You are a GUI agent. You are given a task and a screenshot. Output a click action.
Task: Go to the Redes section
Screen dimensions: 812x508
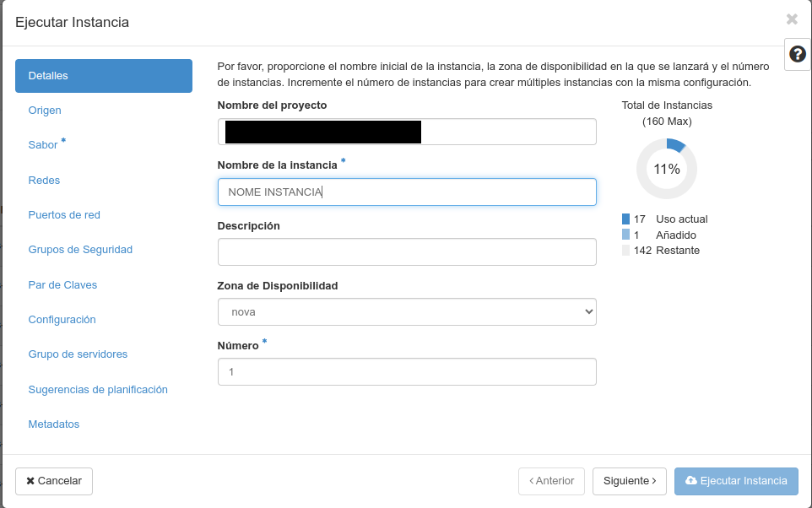(43, 180)
